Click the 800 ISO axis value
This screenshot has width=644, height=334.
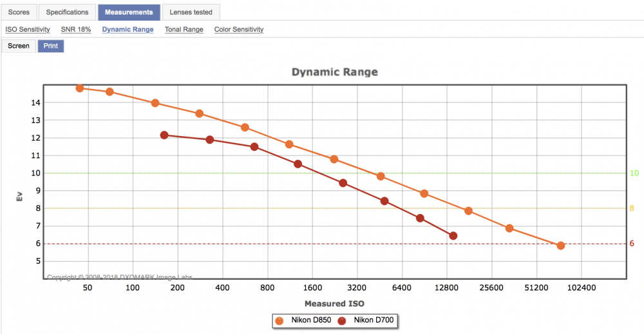coord(267,288)
